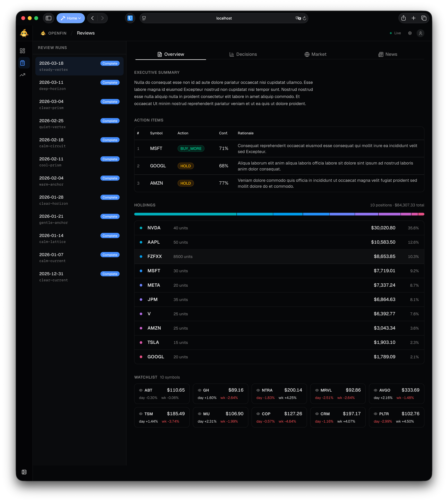Open the 2026-03-04 clear-prism review run
This screenshot has height=502, width=448.
pyautogui.click(x=79, y=104)
